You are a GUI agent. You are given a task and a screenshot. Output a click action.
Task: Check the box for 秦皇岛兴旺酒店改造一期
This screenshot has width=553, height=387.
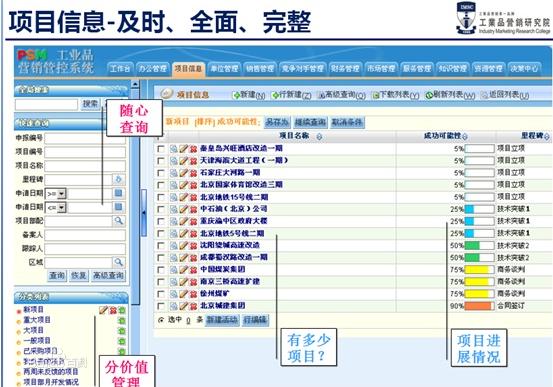[x=160, y=149]
